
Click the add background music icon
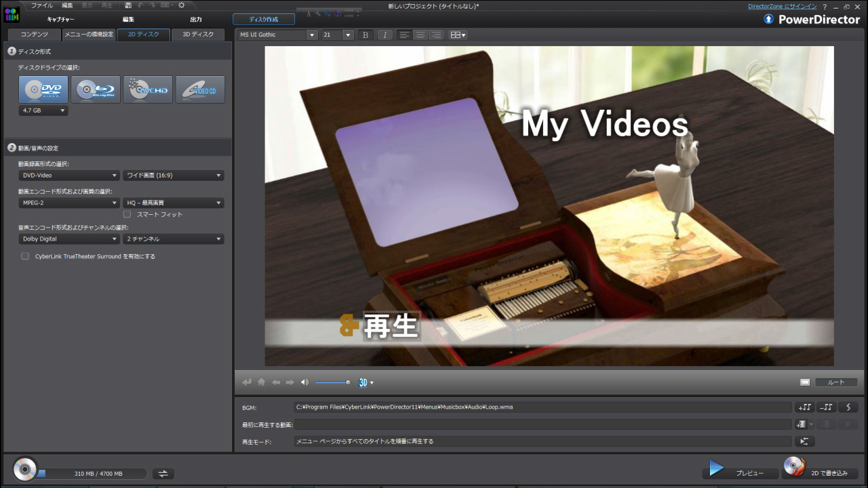[805, 407]
